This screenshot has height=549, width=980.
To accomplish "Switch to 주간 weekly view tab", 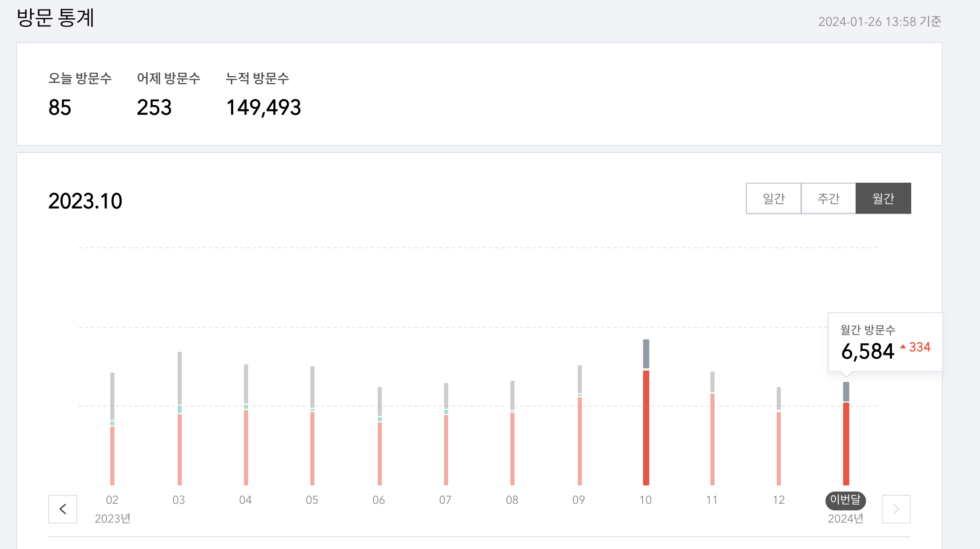I will click(828, 198).
